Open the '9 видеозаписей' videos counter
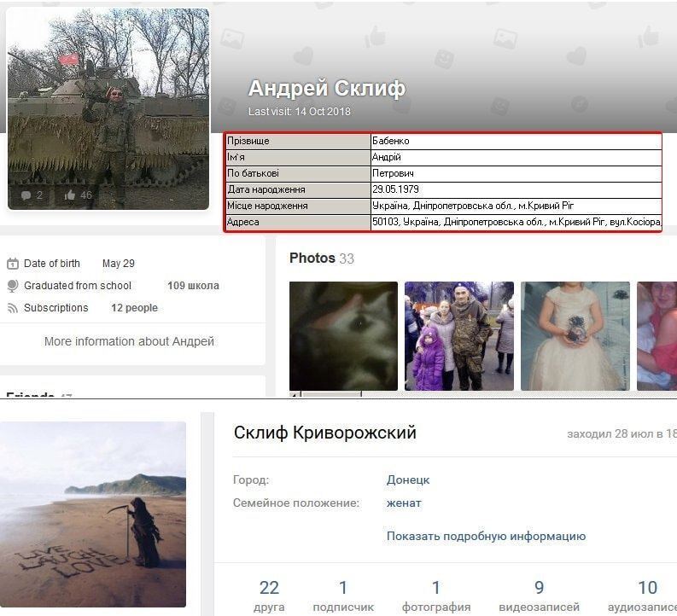This screenshot has height=616, width=677. click(539, 596)
